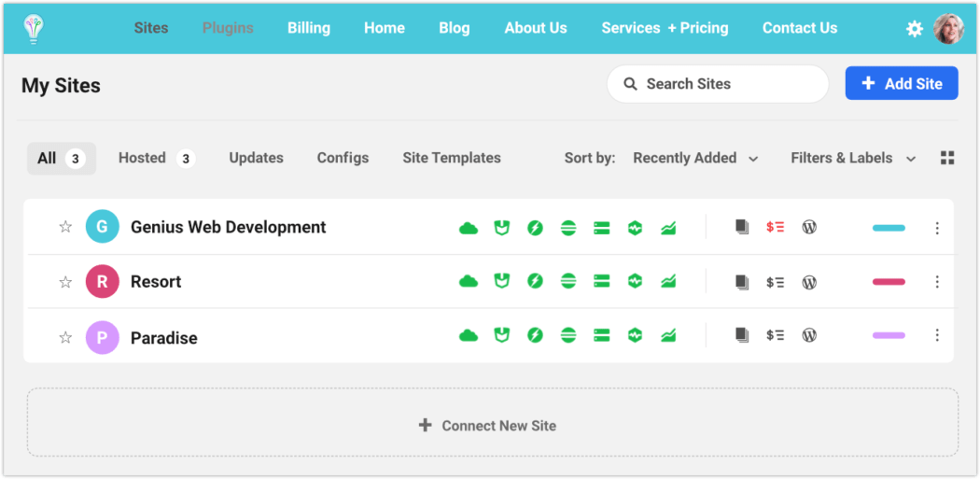Favorite Genius Web Development with star
This screenshot has height=479, width=980.
[x=65, y=226]
